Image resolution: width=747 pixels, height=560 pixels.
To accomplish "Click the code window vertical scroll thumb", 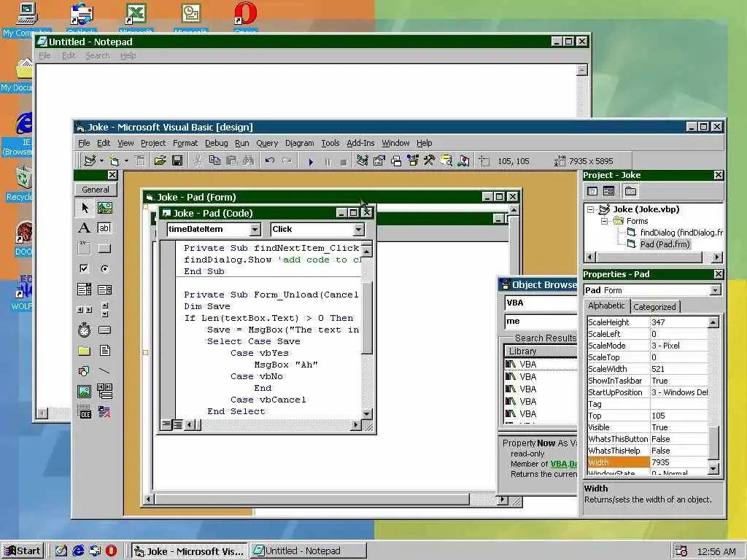I will pos(366,318).
